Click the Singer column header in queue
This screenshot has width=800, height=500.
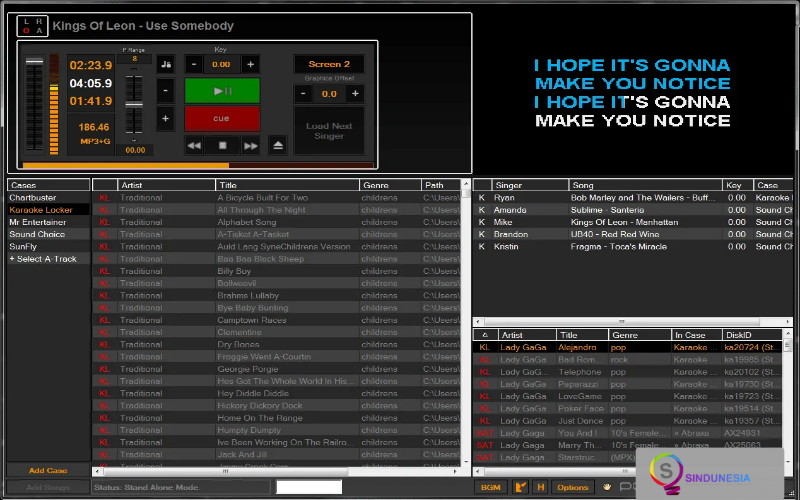(x=530, y=185)
